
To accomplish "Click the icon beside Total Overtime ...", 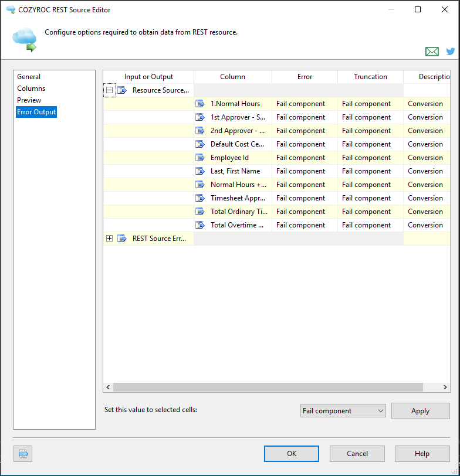I will 200,225.
